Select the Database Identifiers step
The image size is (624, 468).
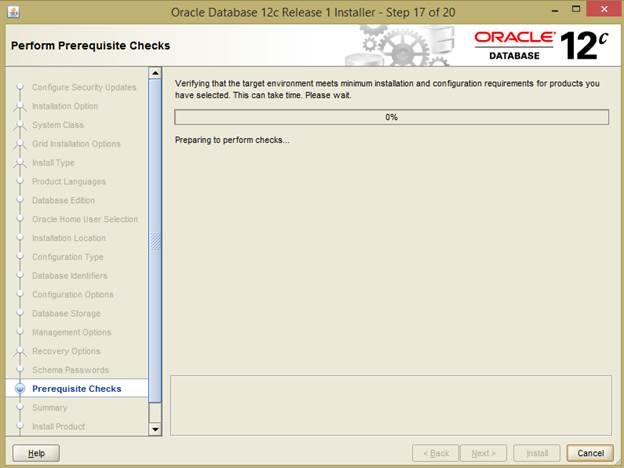[70, 275]
